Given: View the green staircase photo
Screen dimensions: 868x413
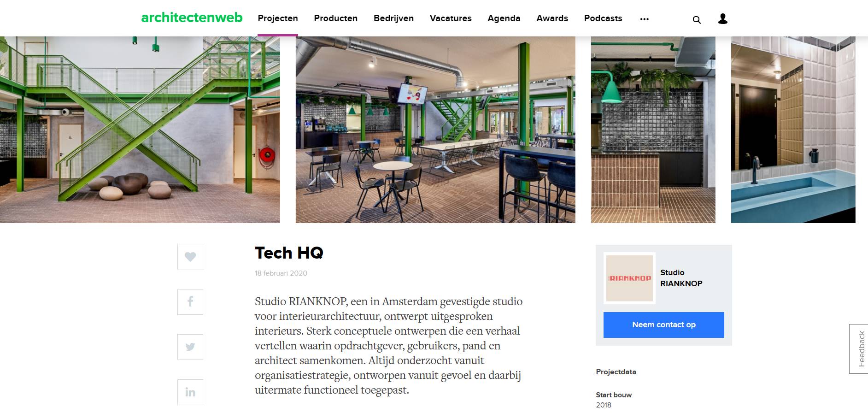Looking at the screenshot, I should tap(140, 130).
